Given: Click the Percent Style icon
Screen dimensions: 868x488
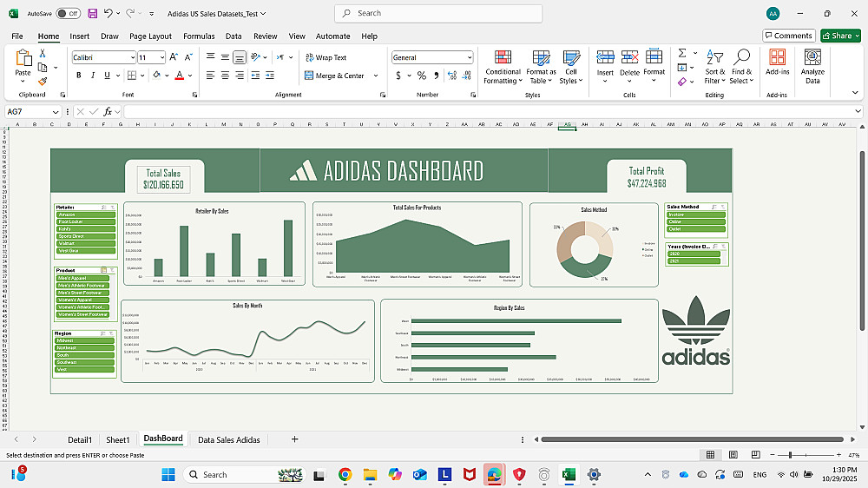Looking at the screenshot, I should point(422,76).
